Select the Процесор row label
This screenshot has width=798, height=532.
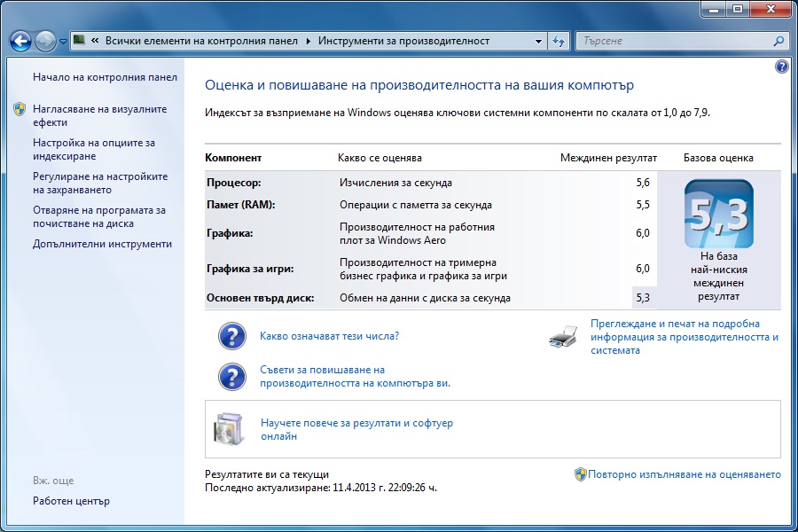click(x=233, y=183)
